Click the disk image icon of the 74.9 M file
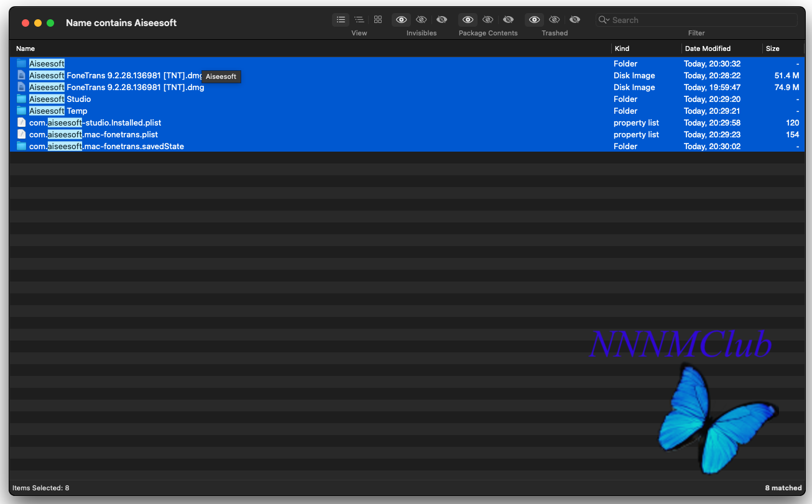The image size is (812, 504). (22, 87)
